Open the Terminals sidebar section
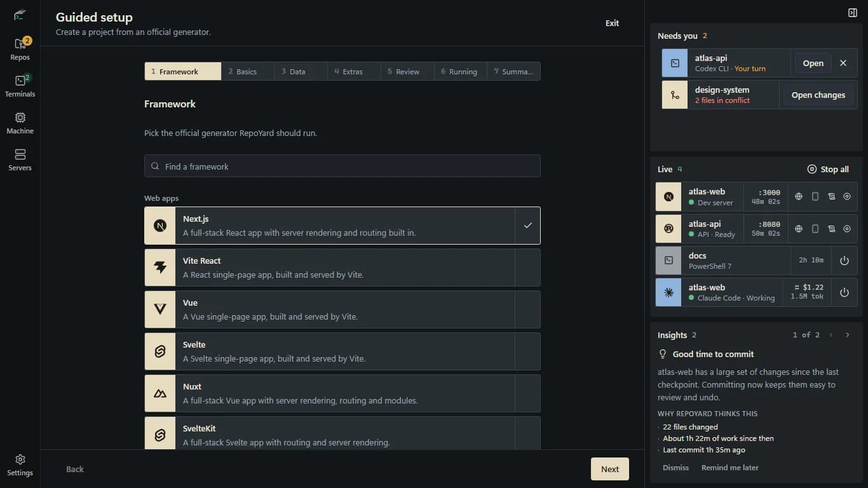 tap(20, 86)
